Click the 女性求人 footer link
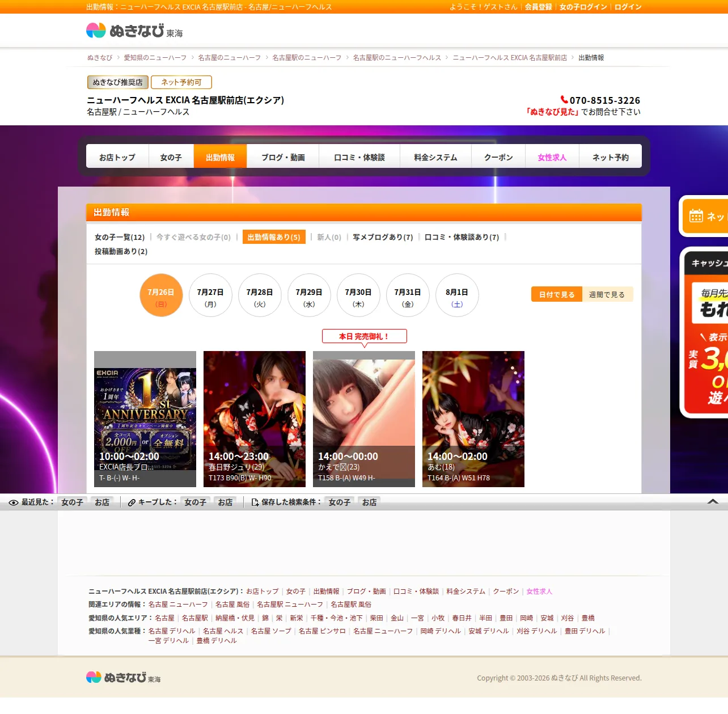 coord(539,592)
